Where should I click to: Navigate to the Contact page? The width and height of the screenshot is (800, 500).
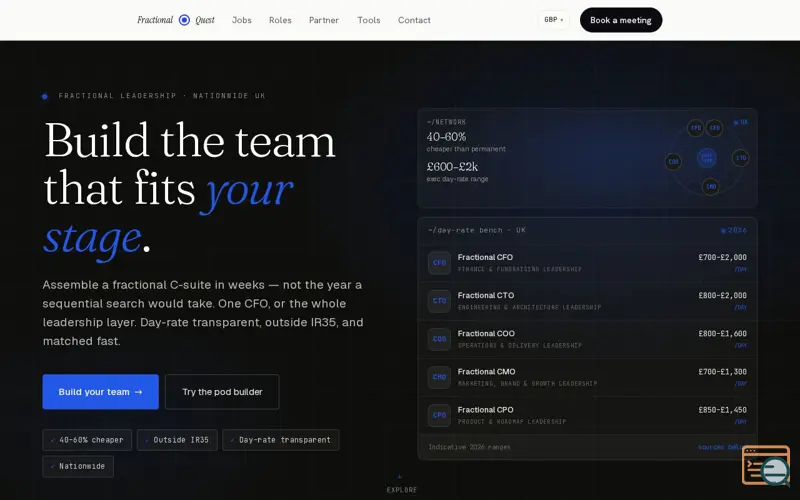[414, 20]
